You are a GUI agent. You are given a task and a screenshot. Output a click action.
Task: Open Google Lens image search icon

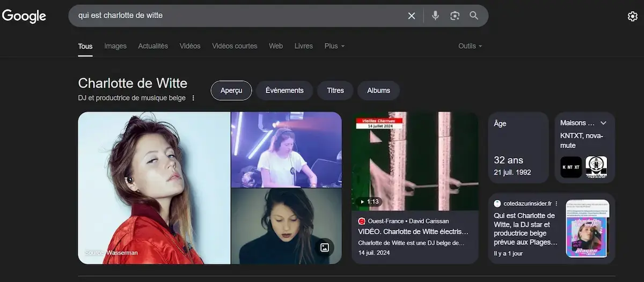click(455, 16)
